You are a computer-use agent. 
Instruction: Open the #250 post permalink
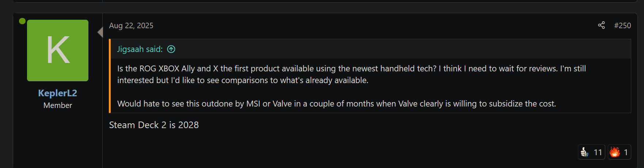click(x=622, y=26)
